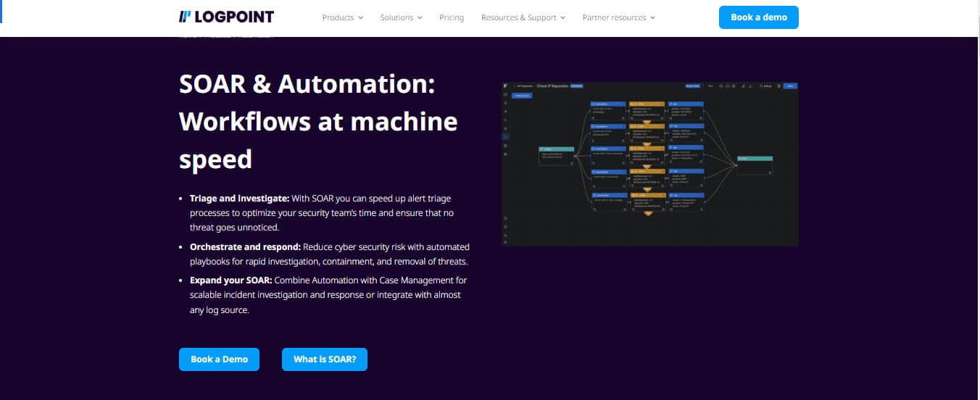The width and height of the screenshot is (980, 400).
Task: Open the Check IP Reputation playbook screenshot
Action: (x=650, y=164)
